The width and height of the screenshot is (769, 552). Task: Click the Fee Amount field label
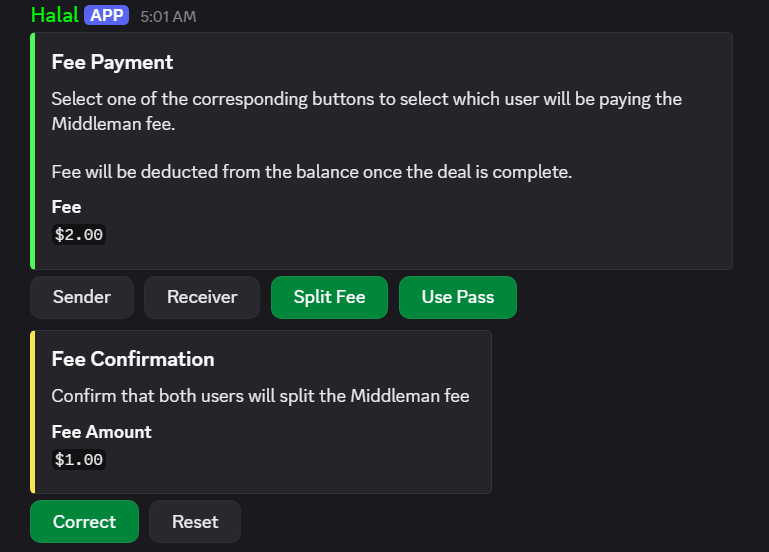coord(101,432)
